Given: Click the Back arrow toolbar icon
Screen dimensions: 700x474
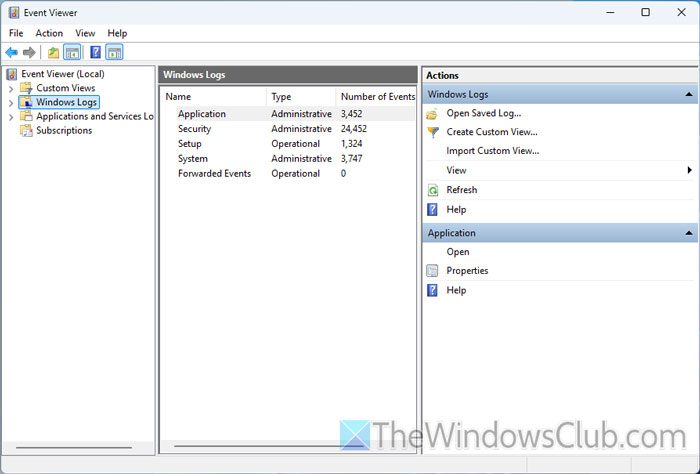Looking at the screenshot, I should pos(12,53).
